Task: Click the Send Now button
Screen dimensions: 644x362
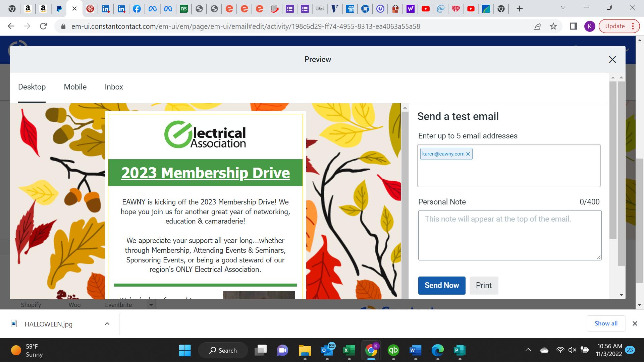Action: (441, 285)
